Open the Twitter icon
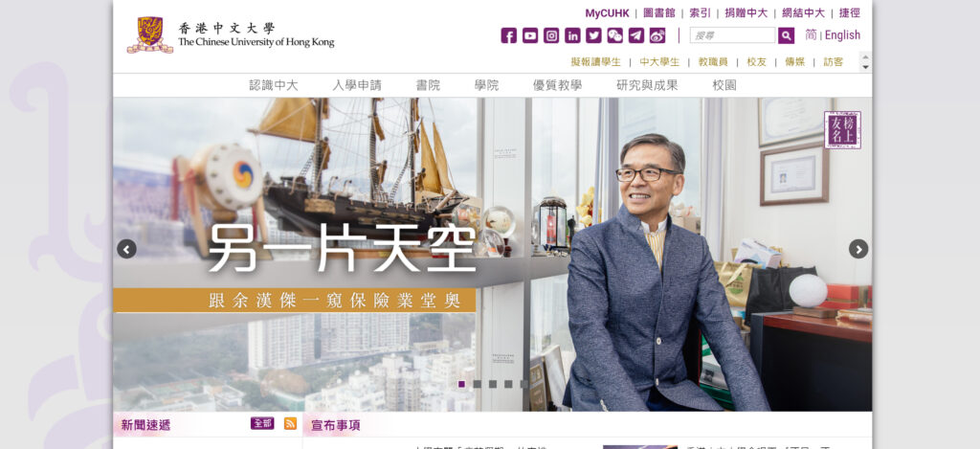The width and height of the screenshot is (980, 449). [593, 35]
